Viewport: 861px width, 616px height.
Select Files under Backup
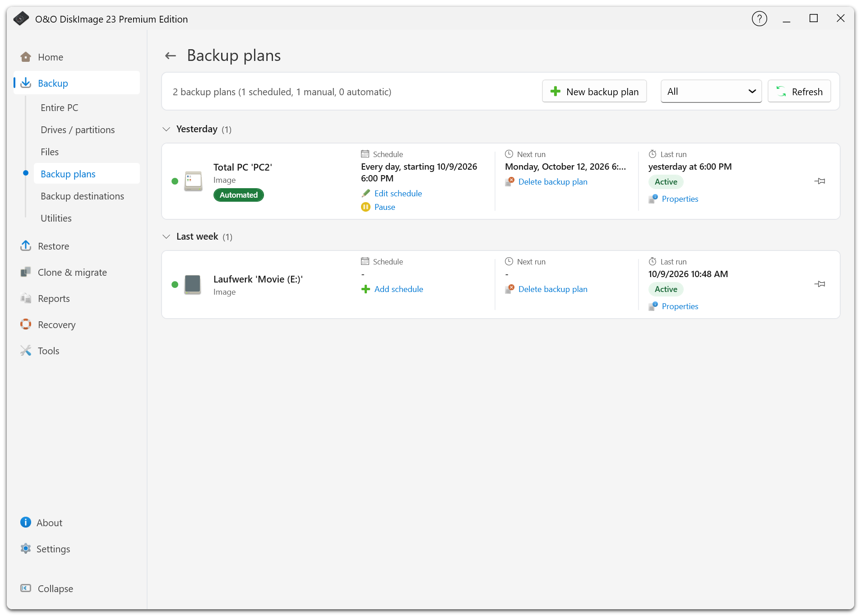click(50, 152)
